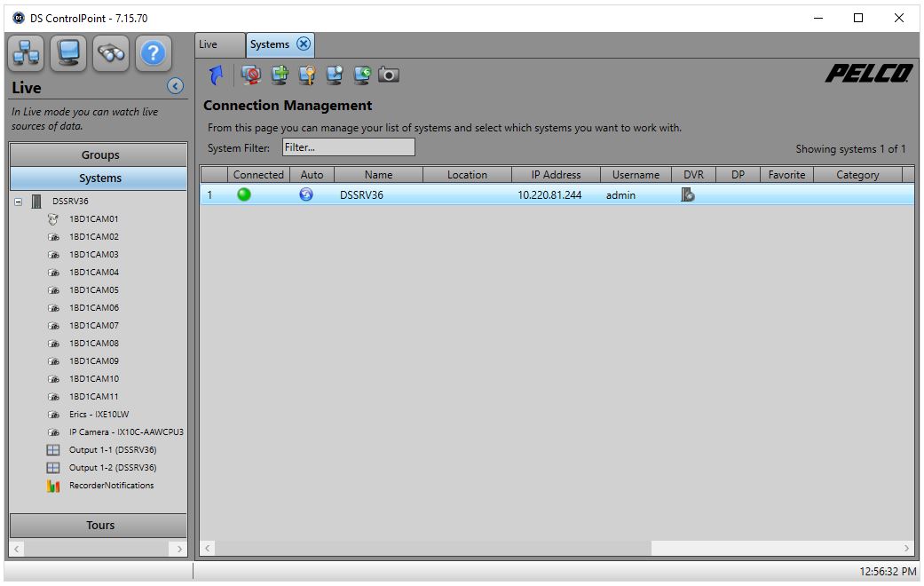Open Help using the question mark icon
This screenshot has height=586, width=924.
tap(152, 53)
